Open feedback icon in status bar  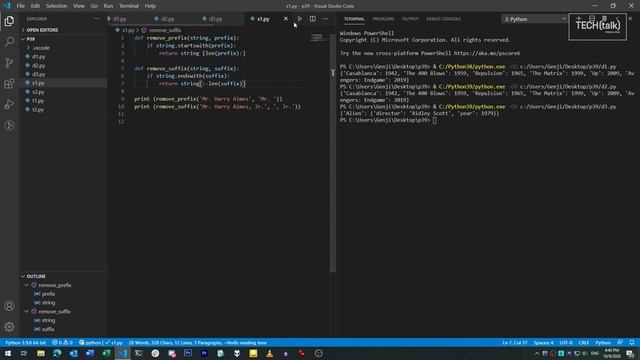point(620,342)
